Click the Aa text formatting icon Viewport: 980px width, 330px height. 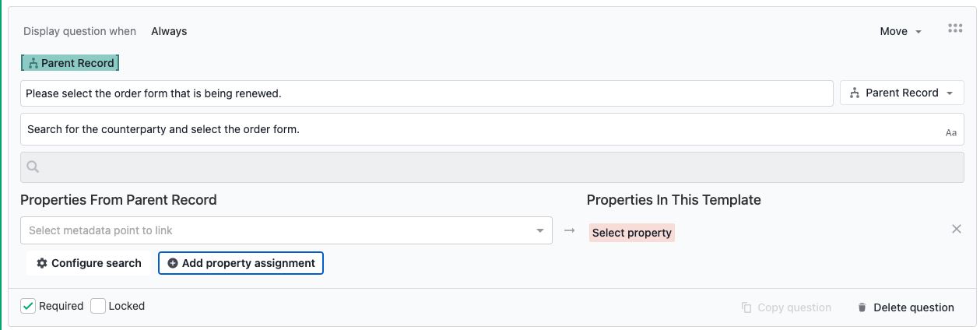point(951,133)
